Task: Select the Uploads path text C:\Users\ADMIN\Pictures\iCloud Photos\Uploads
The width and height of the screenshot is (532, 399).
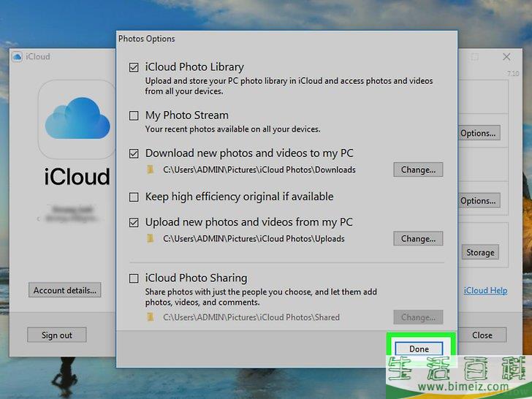Action: click(254, 239)
